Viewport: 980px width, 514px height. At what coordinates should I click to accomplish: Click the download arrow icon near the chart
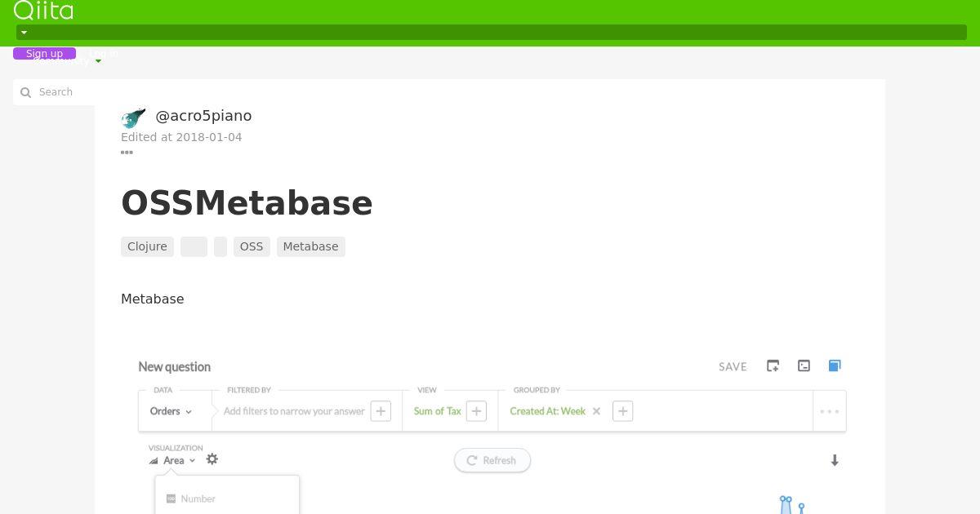(835, 460)
